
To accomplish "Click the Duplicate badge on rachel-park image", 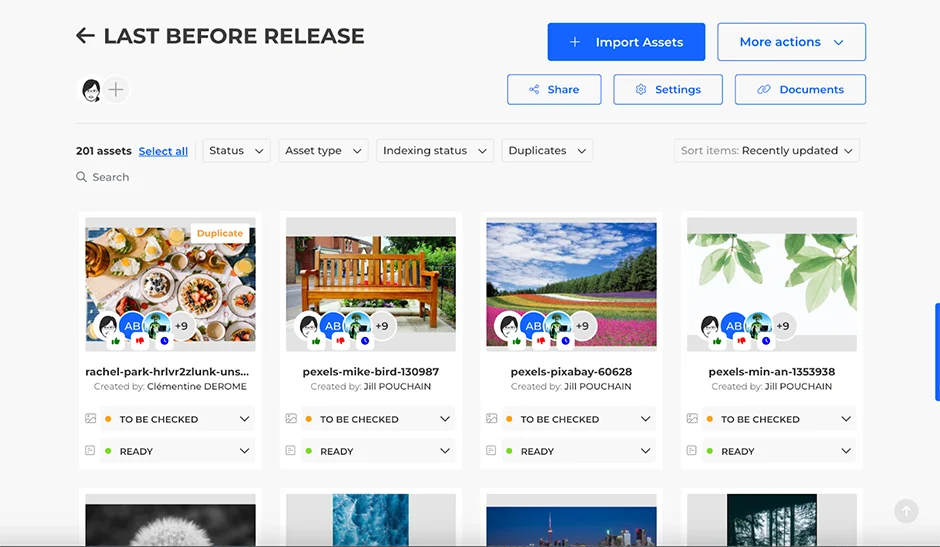I will click(220, 233).
